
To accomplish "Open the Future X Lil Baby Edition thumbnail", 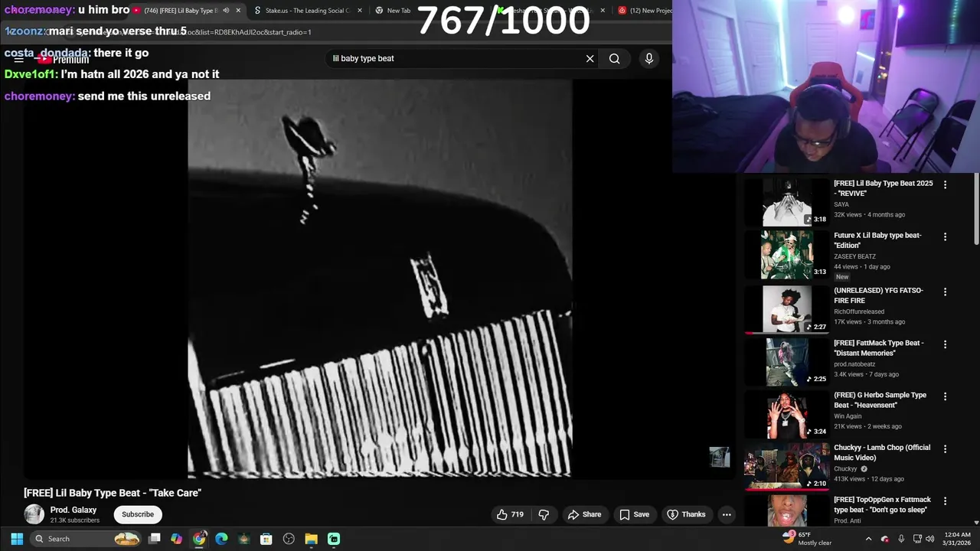I will coord(786,255).
